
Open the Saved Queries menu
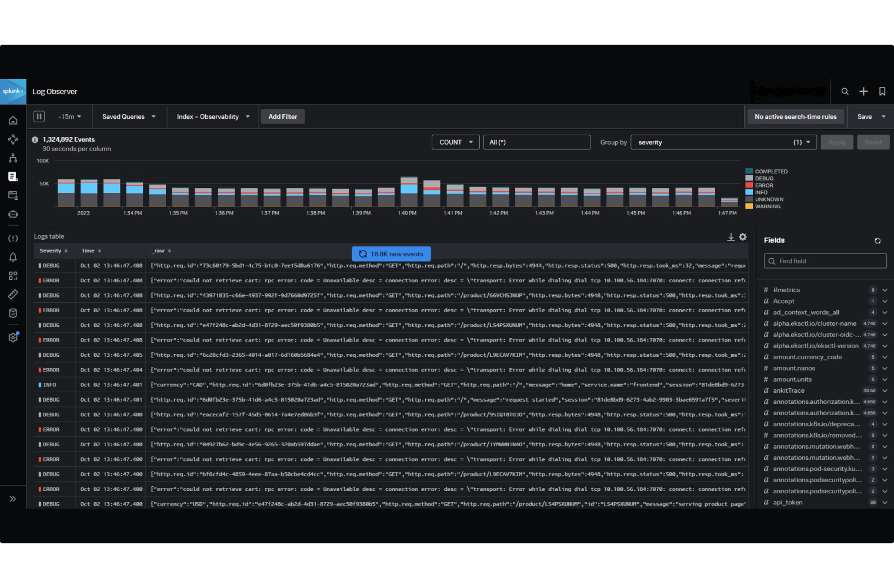coord(128,116)
